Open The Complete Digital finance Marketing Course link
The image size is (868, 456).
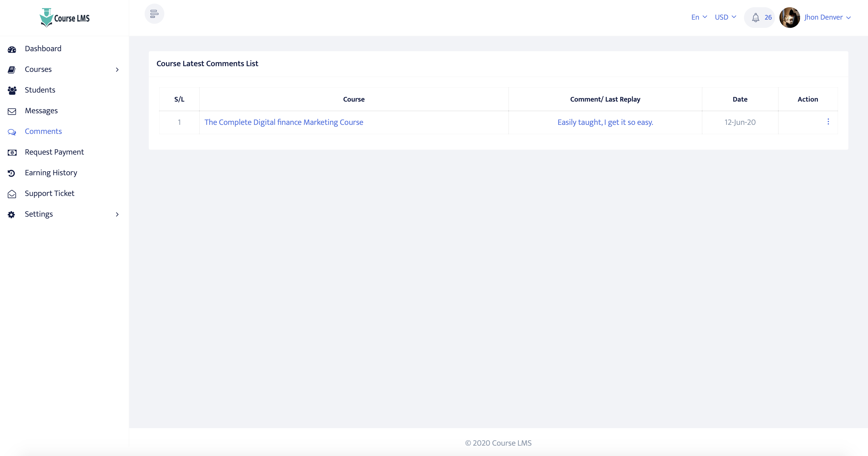pos(284,122)
